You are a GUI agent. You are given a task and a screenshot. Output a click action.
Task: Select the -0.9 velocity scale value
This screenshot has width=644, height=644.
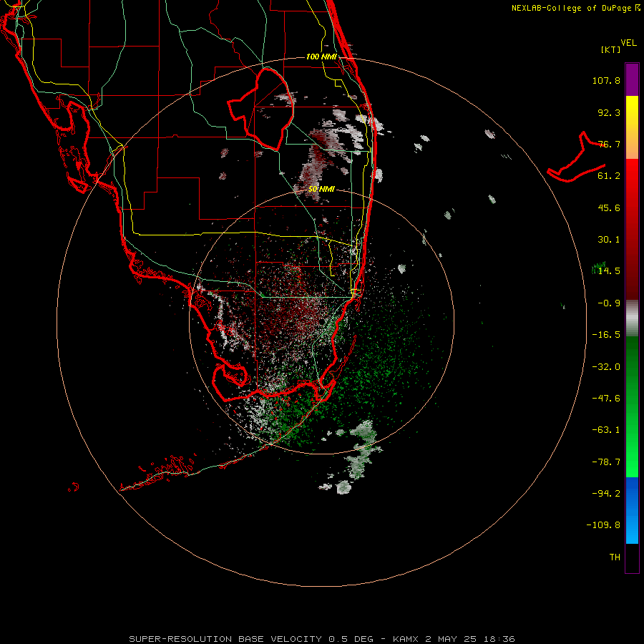(x=609, y=303)
